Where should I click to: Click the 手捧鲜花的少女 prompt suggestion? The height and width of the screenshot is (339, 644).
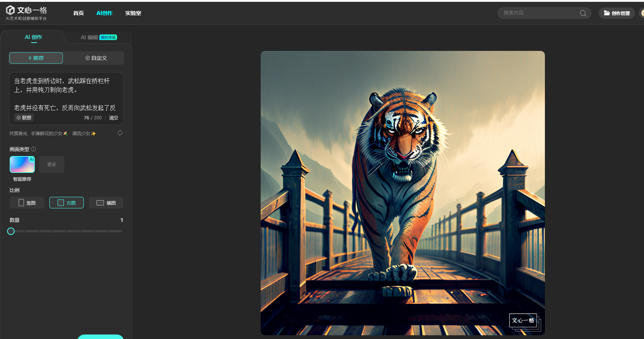point(49,134)
